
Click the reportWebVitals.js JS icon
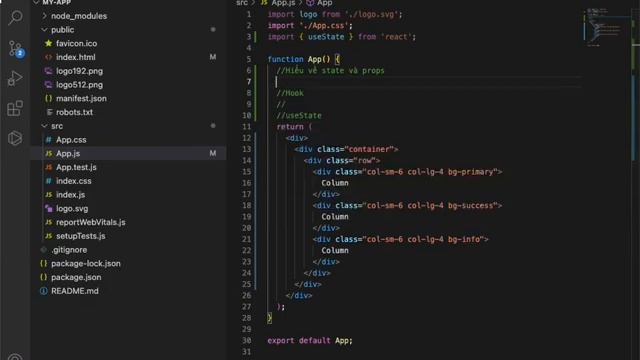(x=49, y=222)
